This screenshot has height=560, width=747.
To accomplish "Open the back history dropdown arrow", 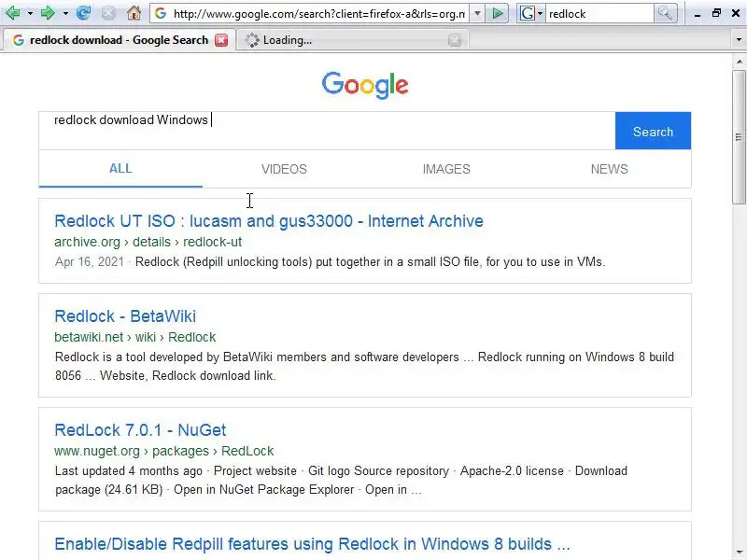I will click(30, 13).
